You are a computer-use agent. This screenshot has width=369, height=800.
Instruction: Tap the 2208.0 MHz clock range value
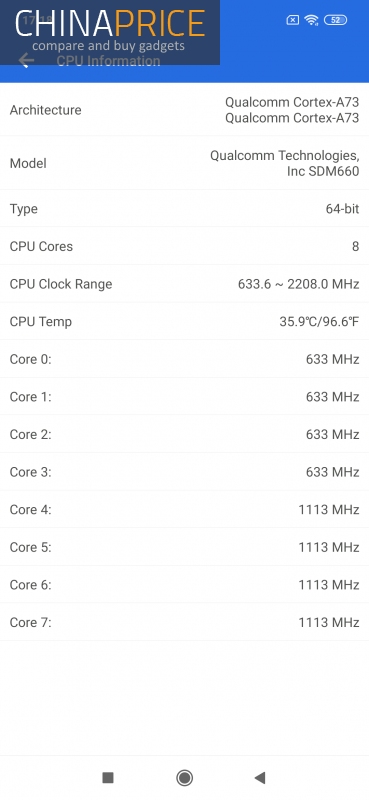click(x=323, y=284)
